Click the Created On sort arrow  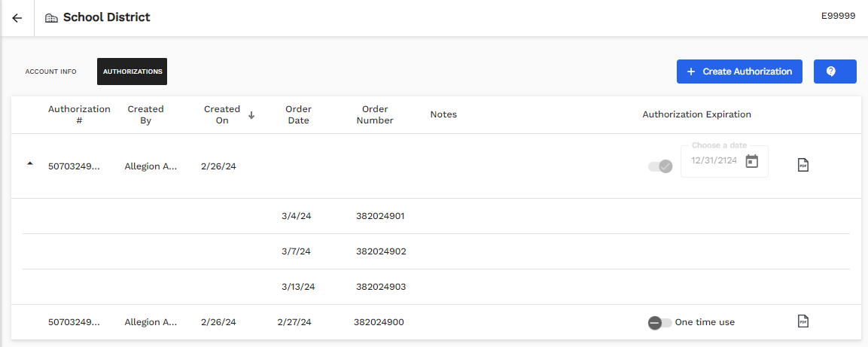pos(251,115)
